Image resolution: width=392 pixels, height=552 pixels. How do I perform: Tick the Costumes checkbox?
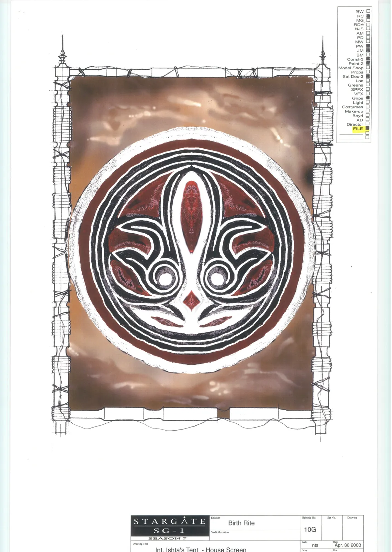click(368, 107)
